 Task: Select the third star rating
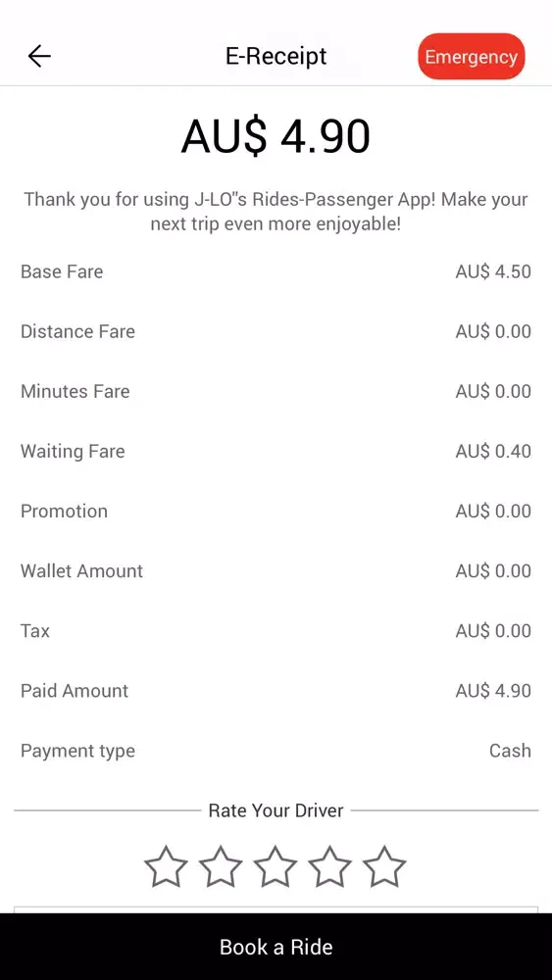[276, 866]
